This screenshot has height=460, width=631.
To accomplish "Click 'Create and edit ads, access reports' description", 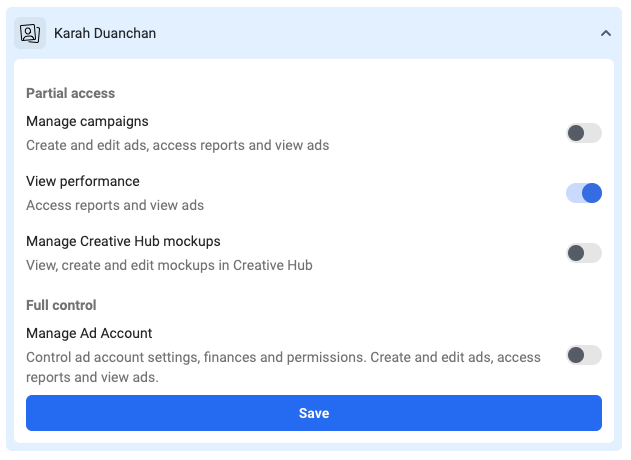I will pos(177,145).
